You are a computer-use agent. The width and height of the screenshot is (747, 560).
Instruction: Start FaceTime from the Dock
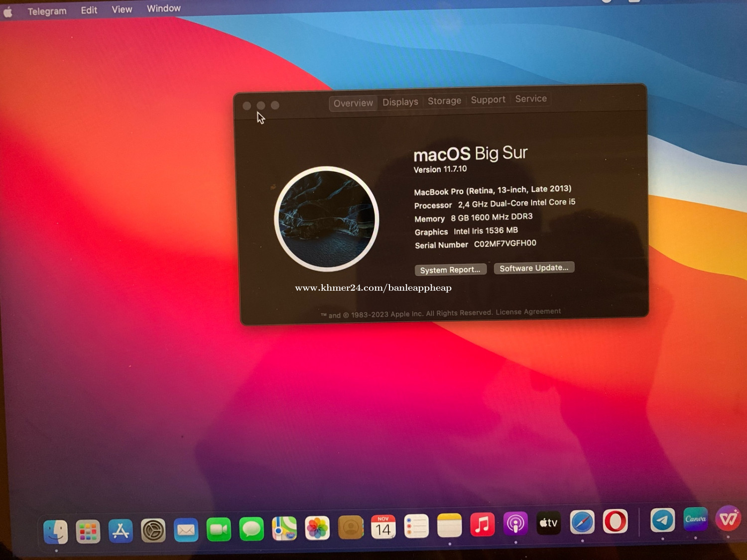point(219,529)
